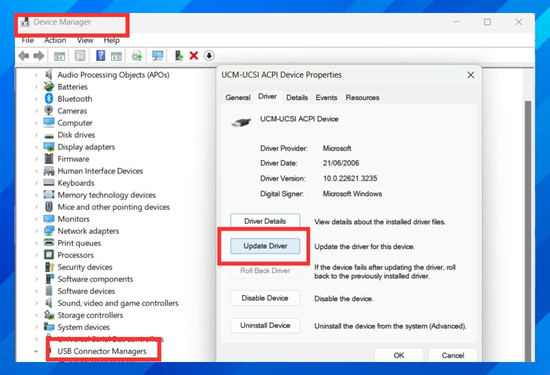Click the driver version value 10.0.22621.3235

click(x=350, y=178)
